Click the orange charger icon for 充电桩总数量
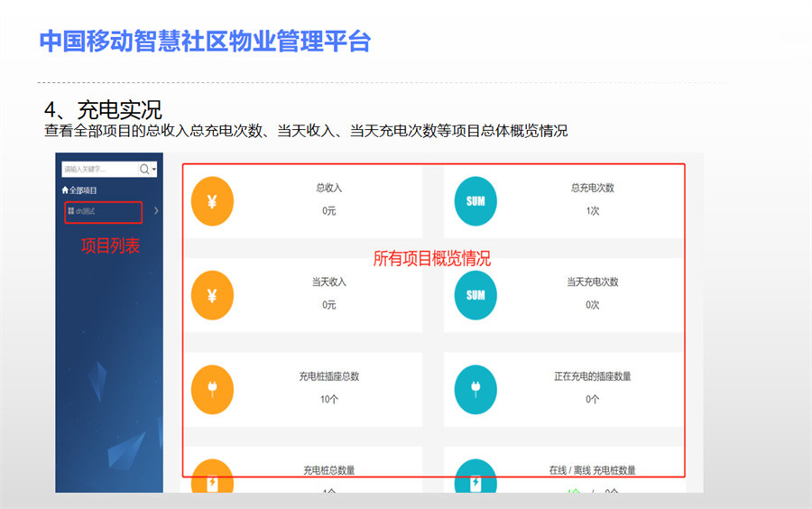The image size is (812, 509). (x=212, y=477)
